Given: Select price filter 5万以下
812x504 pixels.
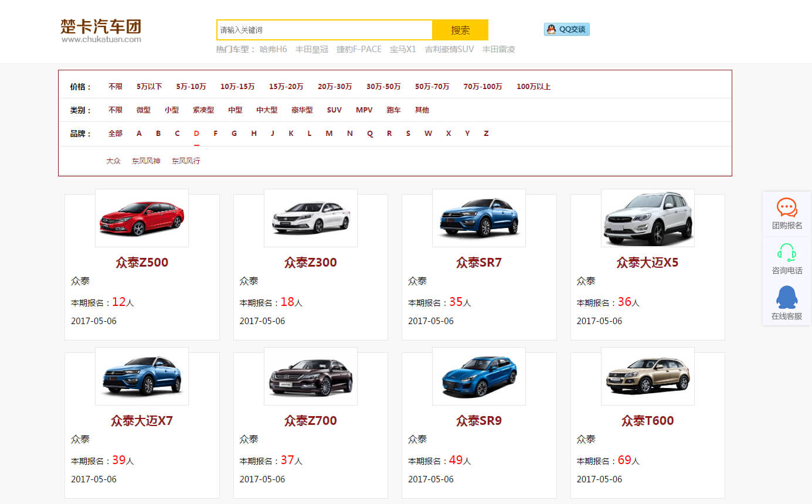Looking at the screenshot, I should tap(150, 87).
